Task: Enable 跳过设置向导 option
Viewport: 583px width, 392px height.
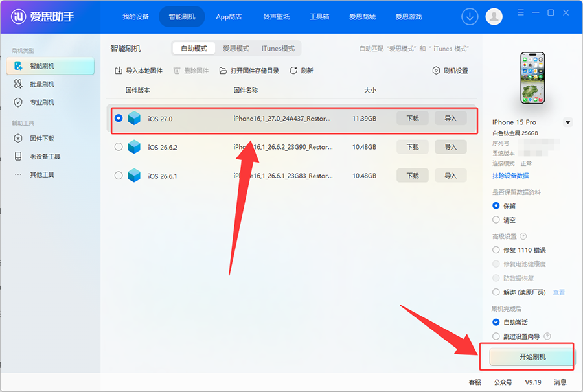Action: (496, 336)
